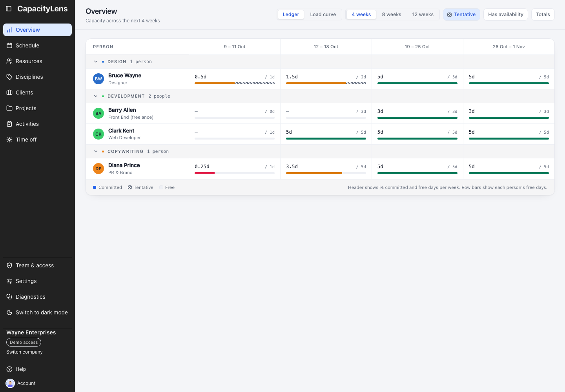This screenshot has width=565, height=392.
Task: Click Bruce Wayne's 9 – 11 Oct capacity bar
Action: [235, 83]
